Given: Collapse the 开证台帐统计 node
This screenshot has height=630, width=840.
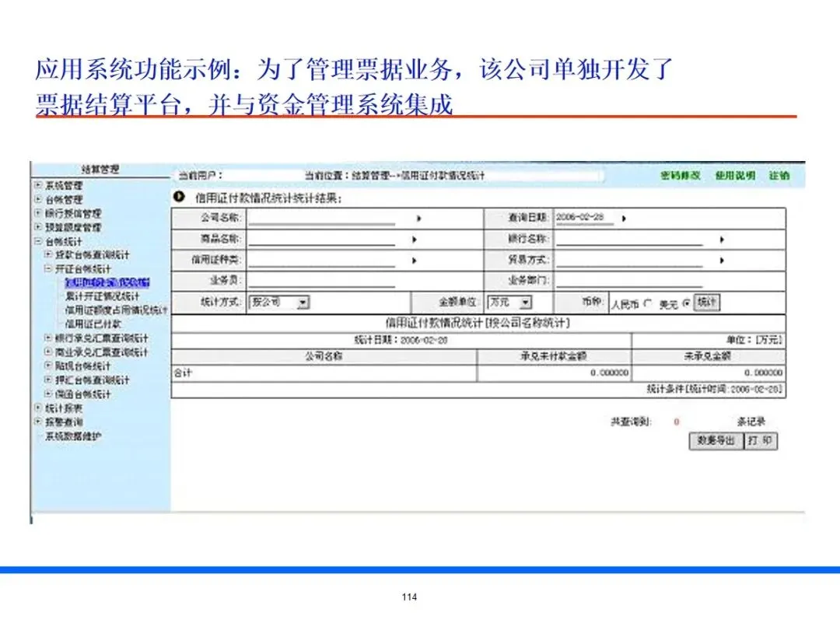Looking at the screenshot, I should point(48,269).
